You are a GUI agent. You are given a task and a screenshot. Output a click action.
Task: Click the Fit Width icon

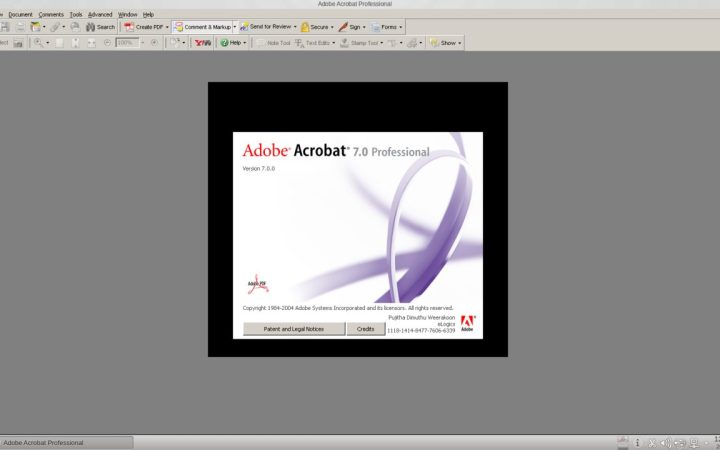point(91,43)
